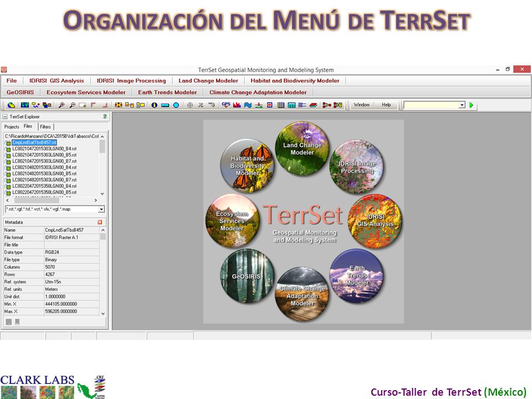Click the Data type value RGB24
Viewport: 532px width, 399px height.
coord(52,252)
